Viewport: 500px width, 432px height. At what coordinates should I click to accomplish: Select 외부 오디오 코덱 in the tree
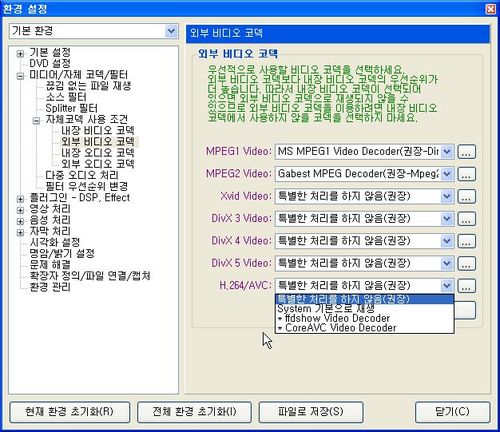click(98, 164)
